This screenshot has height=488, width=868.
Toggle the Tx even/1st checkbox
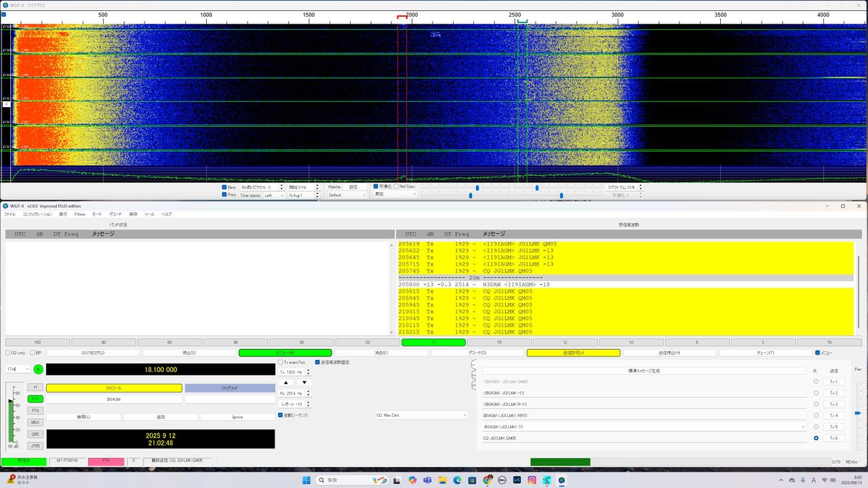coord(281,363)
